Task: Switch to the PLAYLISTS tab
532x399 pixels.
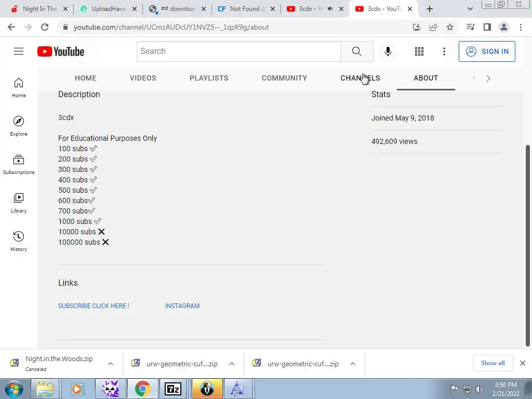Action: tap(209, 78)
